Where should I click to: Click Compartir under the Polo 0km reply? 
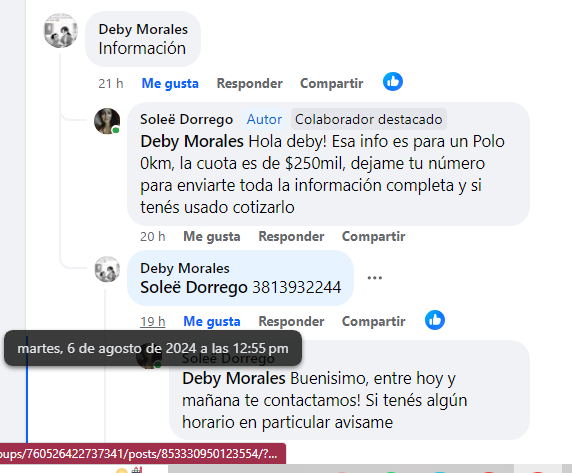pyautogui.click(x=373, y=236)
